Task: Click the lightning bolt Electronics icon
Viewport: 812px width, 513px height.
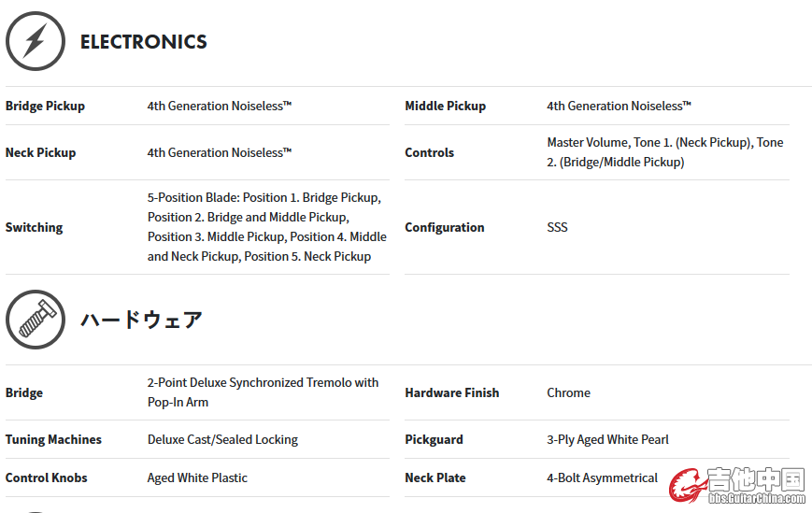Action: (36, 41)
